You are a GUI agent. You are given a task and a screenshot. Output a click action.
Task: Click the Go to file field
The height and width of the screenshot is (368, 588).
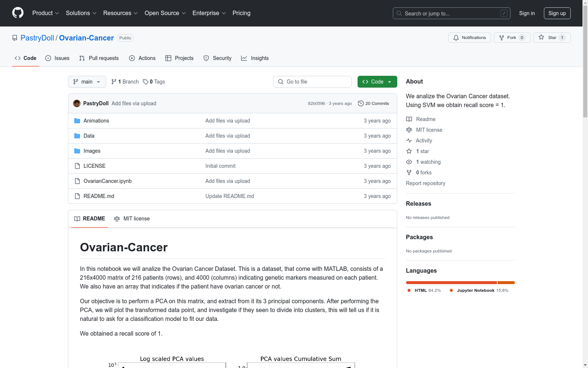pos(312,82)
